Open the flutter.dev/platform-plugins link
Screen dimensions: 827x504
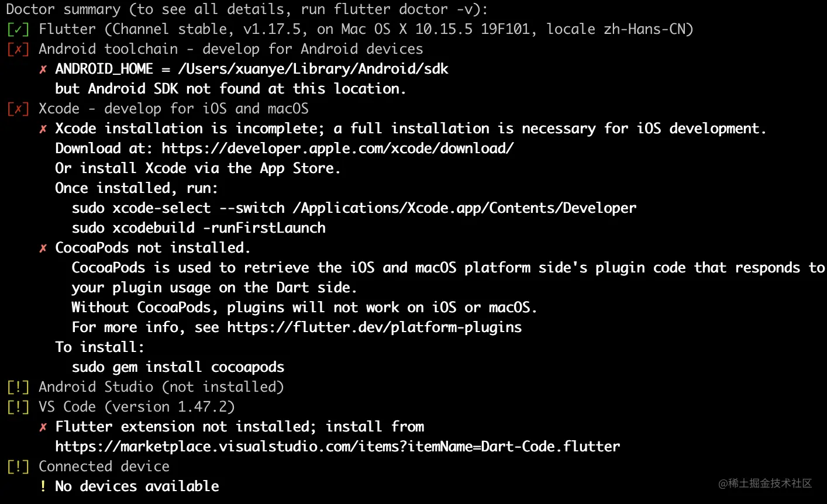(374, 327)
